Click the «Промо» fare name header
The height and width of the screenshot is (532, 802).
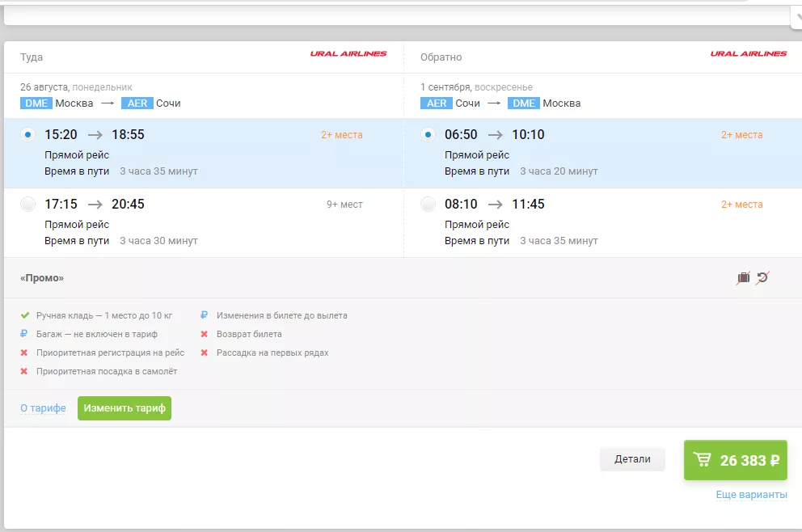42,278
